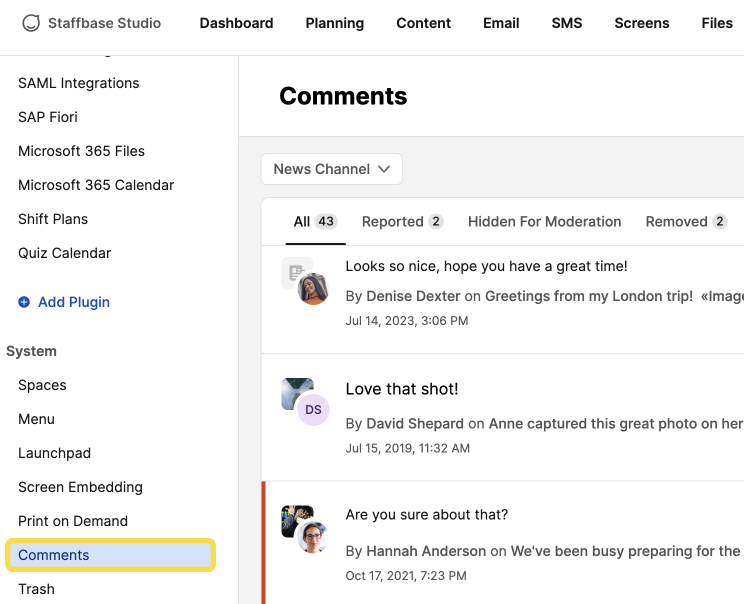
Task: Open Microsoft 365 Files plugin
Action: 81,151
